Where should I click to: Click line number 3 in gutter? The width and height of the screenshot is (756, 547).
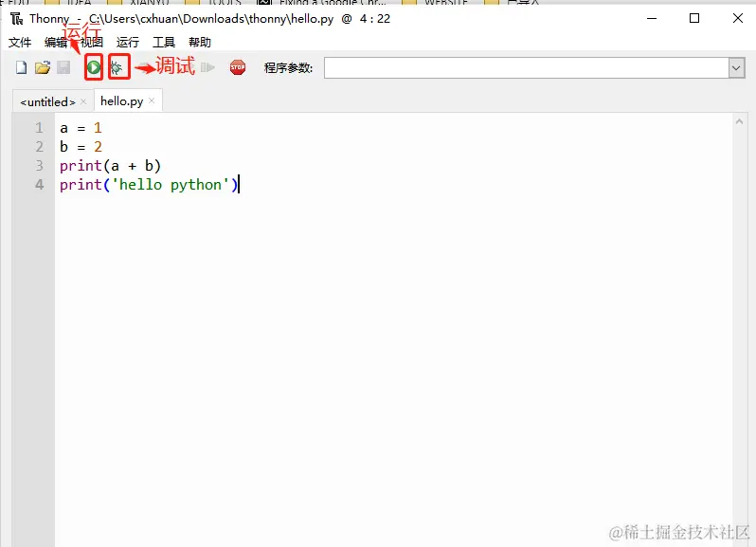tap(39, 166)
